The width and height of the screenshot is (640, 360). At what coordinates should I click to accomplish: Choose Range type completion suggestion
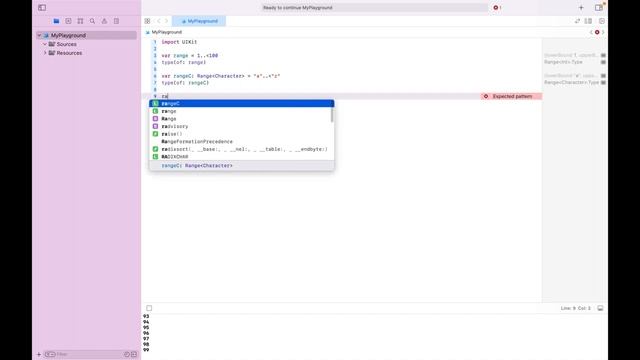click(x=242, y=119)
